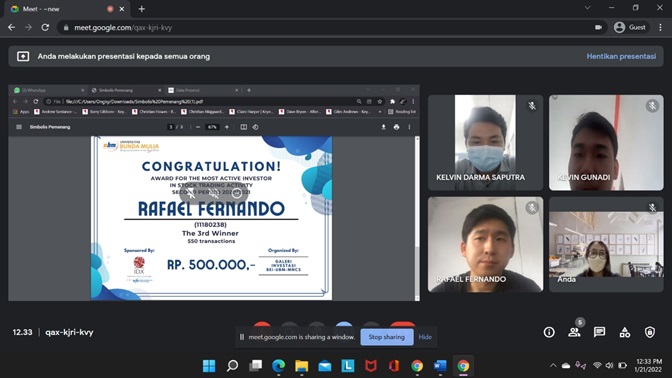Reload the Meet page
Image resolution: width=672 pixels, height=378 pixels.
[45, 27]
